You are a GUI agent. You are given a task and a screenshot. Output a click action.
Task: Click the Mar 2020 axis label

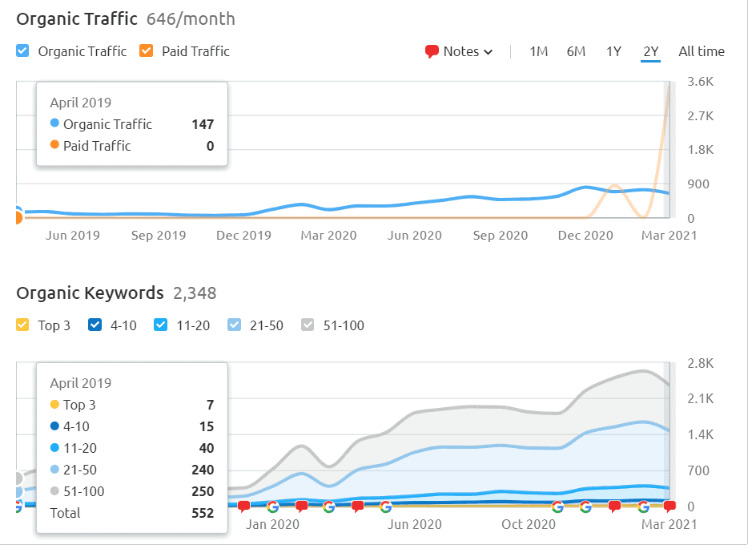(x=329, y=235)
